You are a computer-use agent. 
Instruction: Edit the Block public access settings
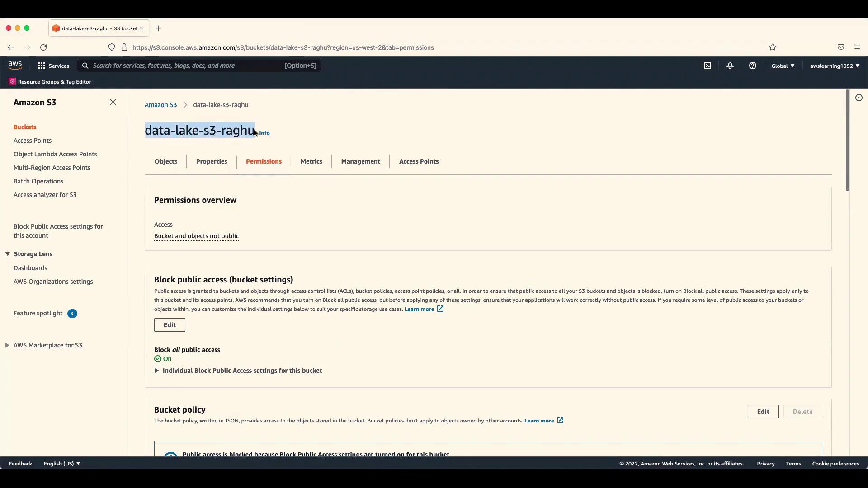click(170, 325)
